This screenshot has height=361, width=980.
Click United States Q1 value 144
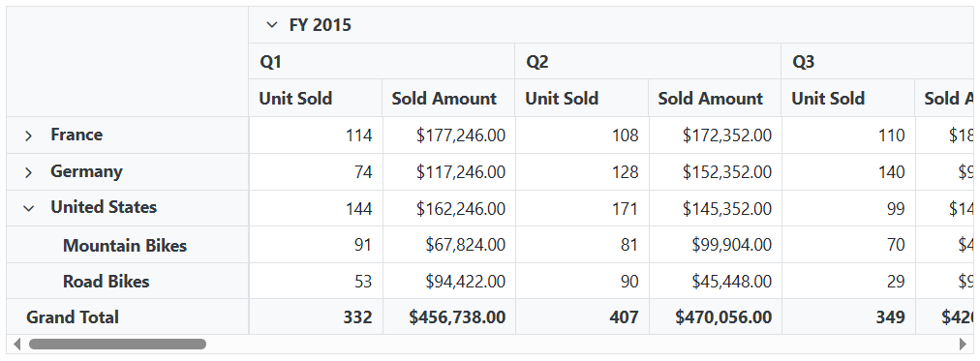(316, 208)
